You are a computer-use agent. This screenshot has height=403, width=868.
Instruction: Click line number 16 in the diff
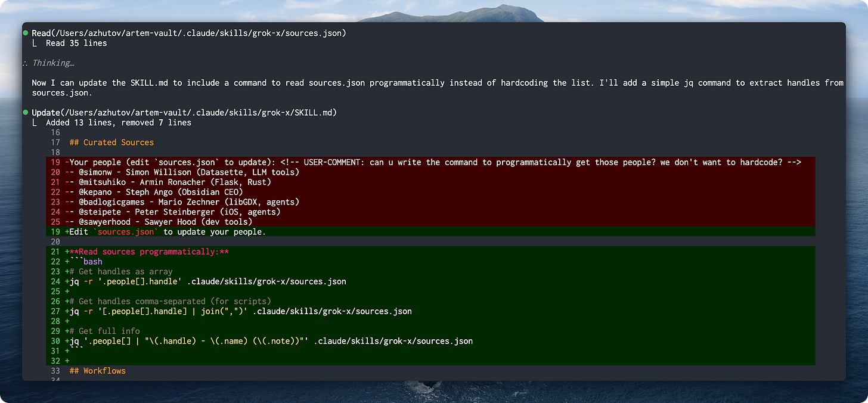(56, 132)
